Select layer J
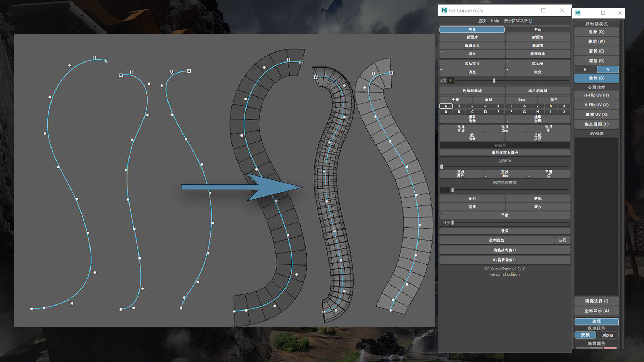 (x=564, y=112)
